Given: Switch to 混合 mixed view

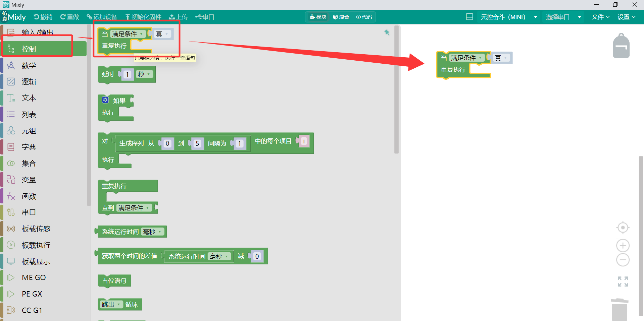Looking at the screenshot, I should tap(341, 17).
